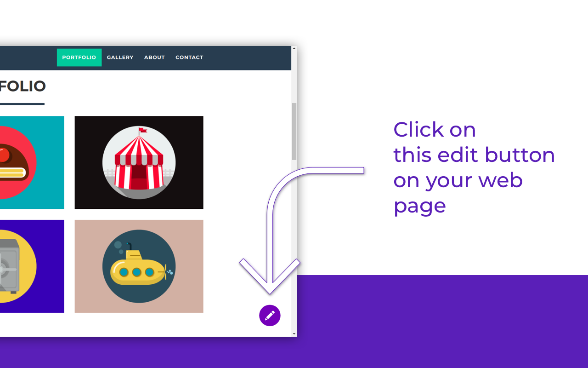
Task: Click the scrollbar up arrow
Action: coord(294,48)
